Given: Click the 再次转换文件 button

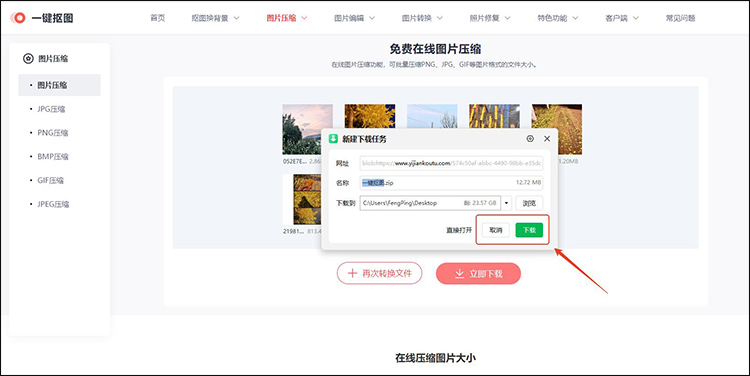Looking at the screenshot, I should (379, 274).
